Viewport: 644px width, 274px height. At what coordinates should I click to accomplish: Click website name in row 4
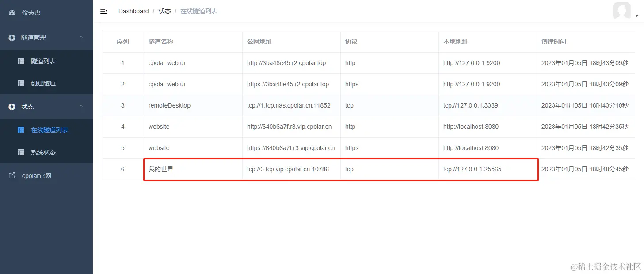(159, 127)
